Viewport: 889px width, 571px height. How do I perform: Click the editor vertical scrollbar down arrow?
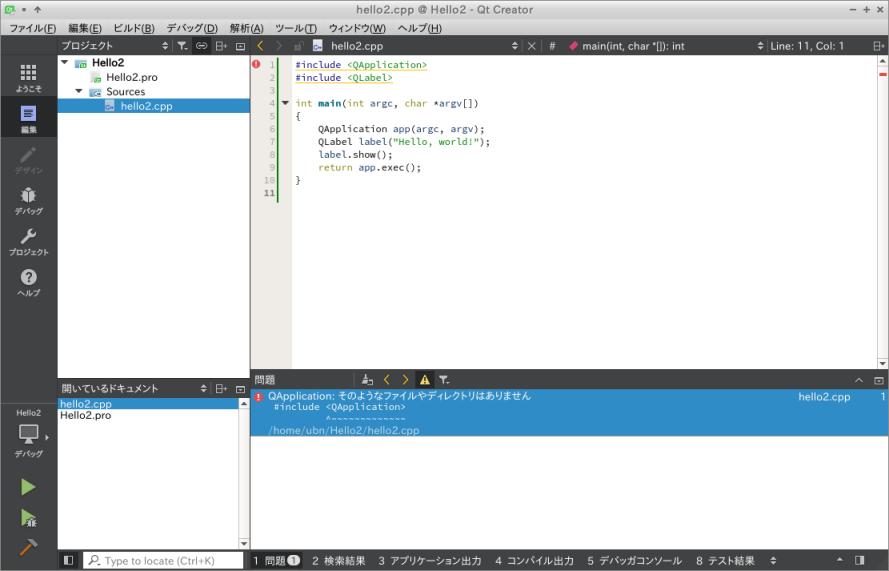(882, 363)
